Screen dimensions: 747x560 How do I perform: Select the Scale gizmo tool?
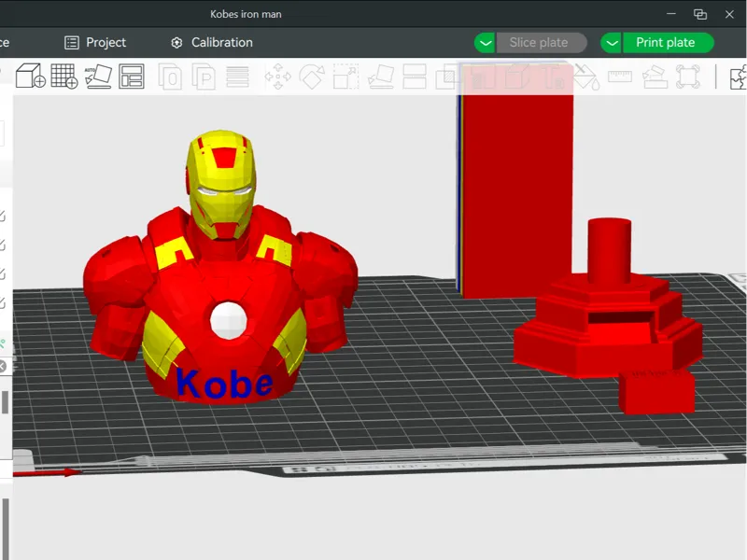[345, 77]
